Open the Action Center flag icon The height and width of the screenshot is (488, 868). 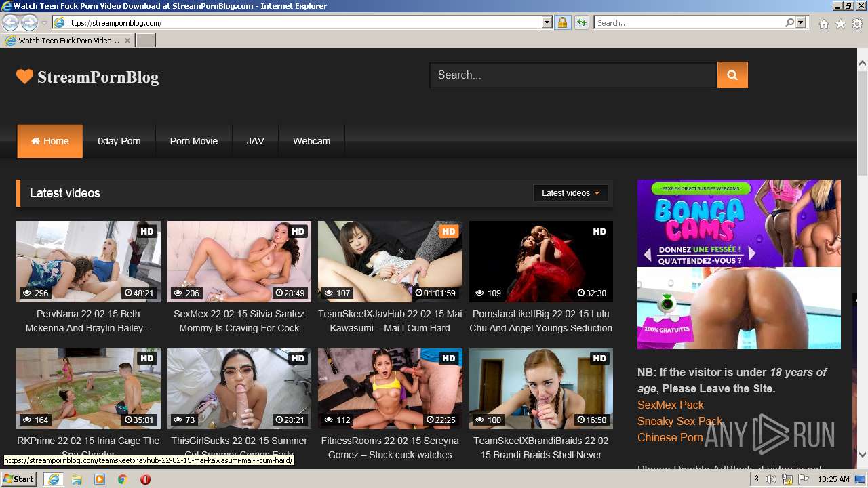pyautogui.click(x=802, y=479)
